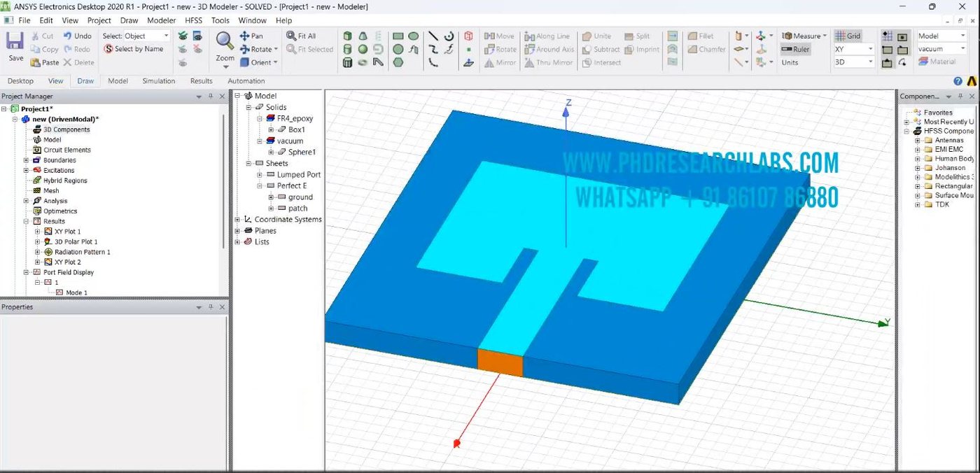
Task: Click the Draw Region box icon
Action: coord(468,36)
